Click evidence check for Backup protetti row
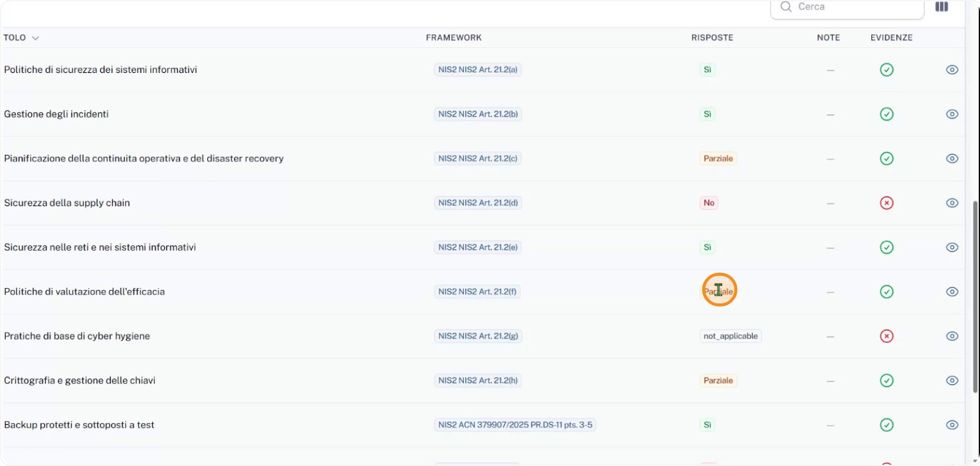 (x=887, y=425)
